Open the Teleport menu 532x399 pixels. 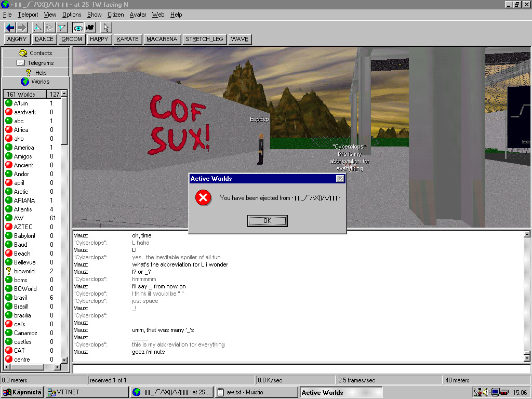(x=28, y=15)
